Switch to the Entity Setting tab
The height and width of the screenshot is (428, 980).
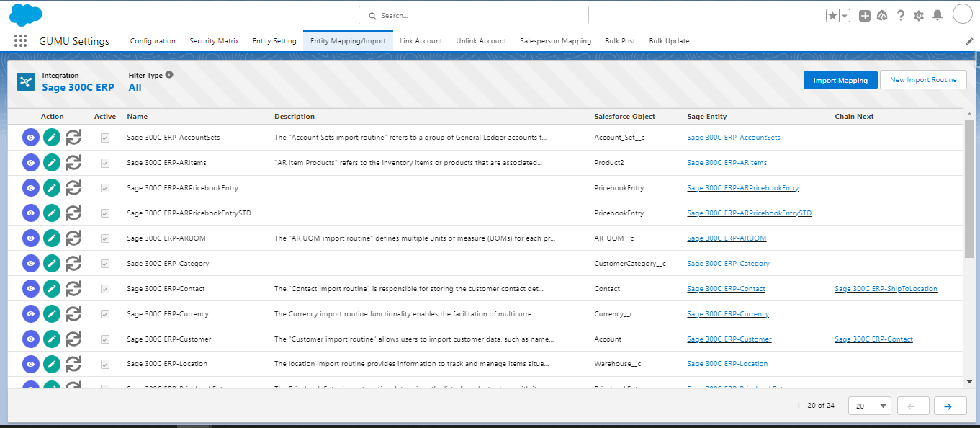click(x=274, y=41)
